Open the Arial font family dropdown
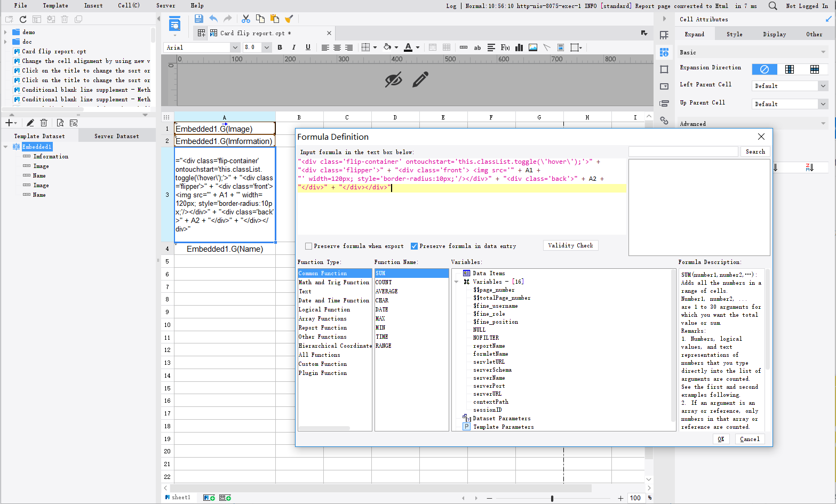Screen dimensions: 836x504 (235, 47)
